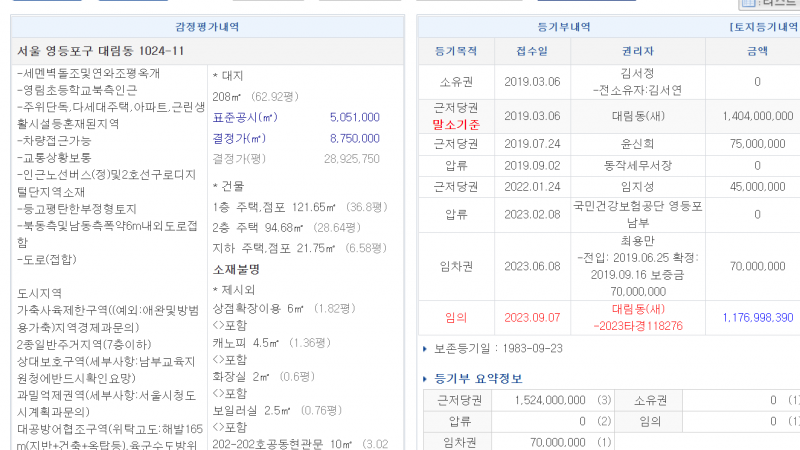Click the red 말소기준 label
The width and height of the screenshot is (800, 450).
(x=456, y=125)
